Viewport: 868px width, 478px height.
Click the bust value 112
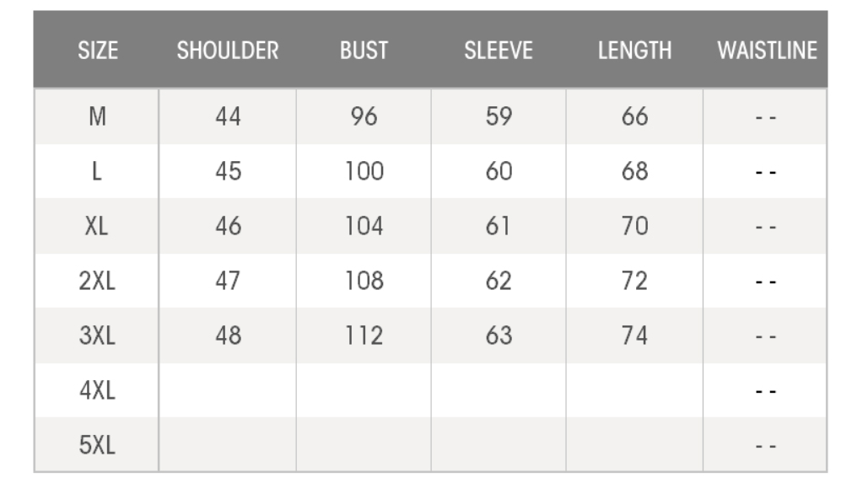coord(364,336)
